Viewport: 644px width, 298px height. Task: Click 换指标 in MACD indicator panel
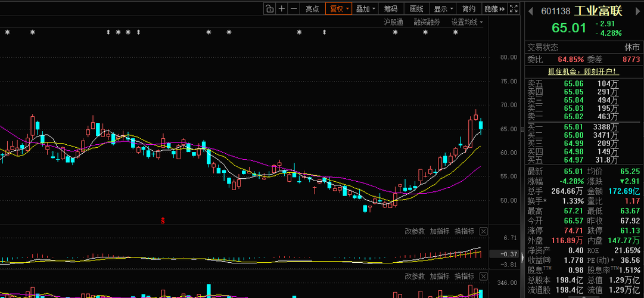[464, 231]
